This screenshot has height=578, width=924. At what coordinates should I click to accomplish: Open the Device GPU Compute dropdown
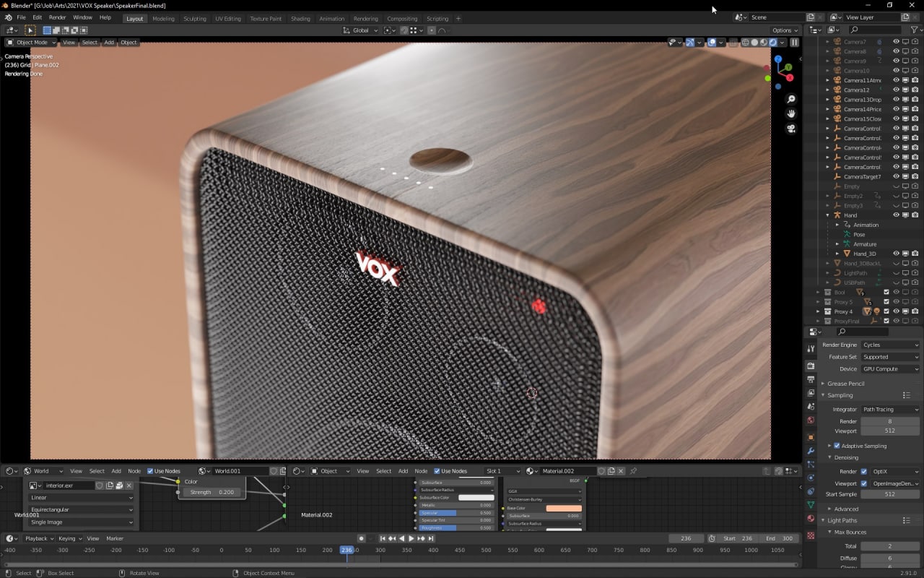890,368
